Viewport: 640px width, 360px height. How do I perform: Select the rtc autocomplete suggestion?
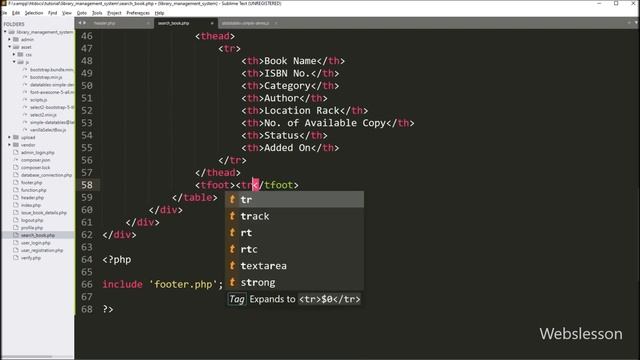(294, 249)
